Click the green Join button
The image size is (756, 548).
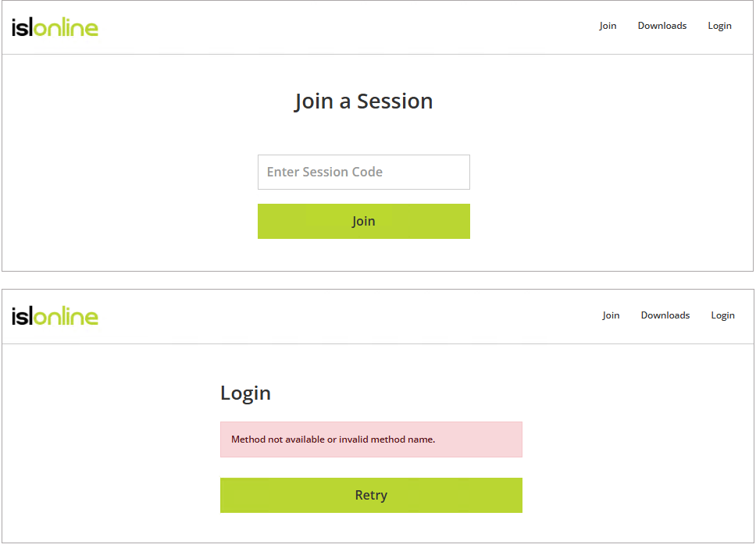pyautogui.click(x=363, y=221)
